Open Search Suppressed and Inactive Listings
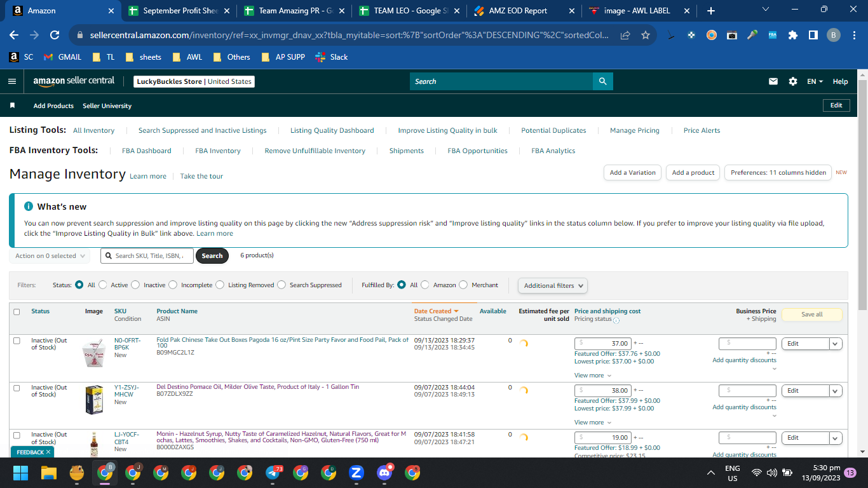Viewport: 868px width, 488px height. (203, 131)
